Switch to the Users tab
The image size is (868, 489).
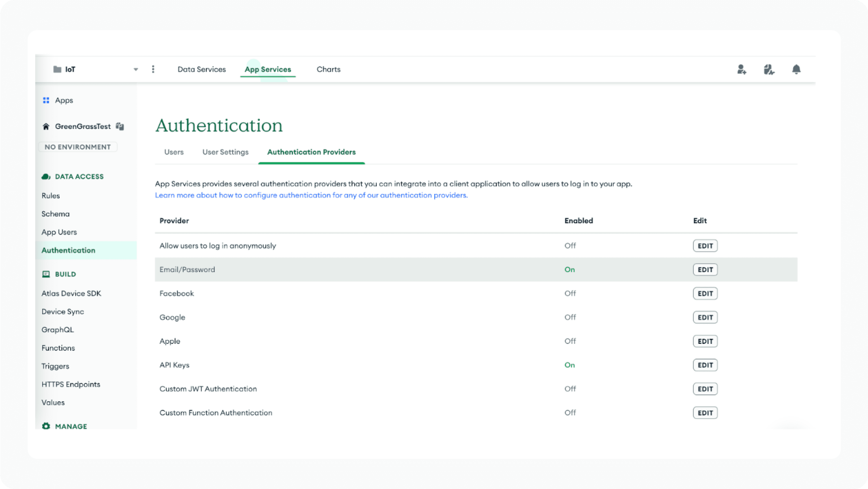point(174,152)
